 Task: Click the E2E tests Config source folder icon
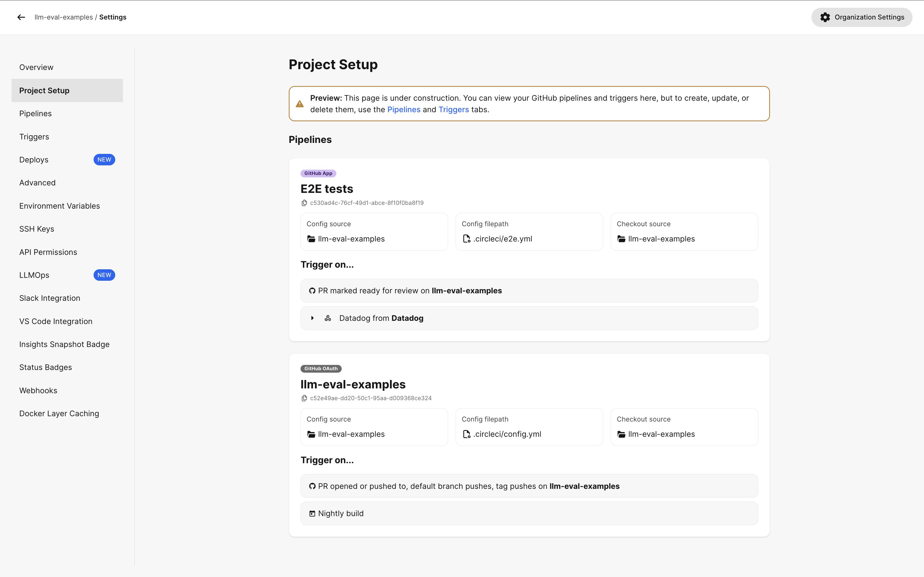coord(311,239)
